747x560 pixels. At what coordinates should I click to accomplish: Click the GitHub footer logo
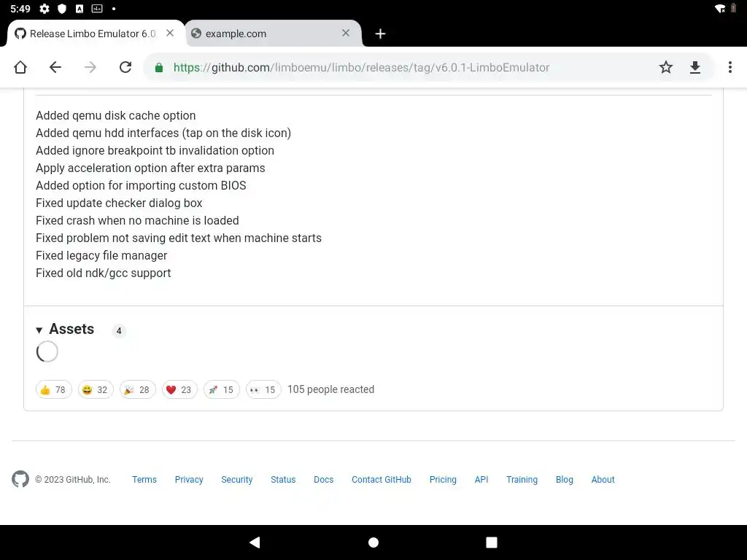click(20, 479)
